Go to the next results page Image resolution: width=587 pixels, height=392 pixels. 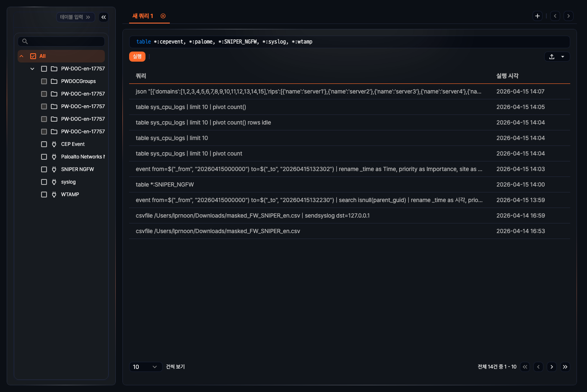(552, 367)
